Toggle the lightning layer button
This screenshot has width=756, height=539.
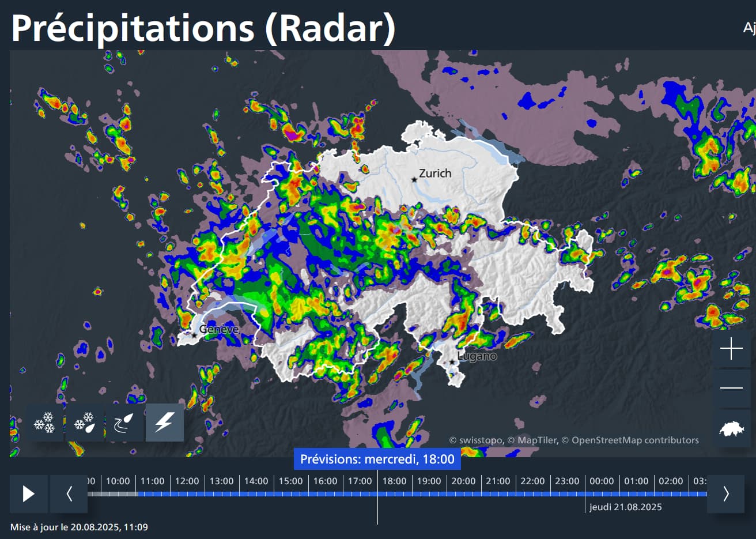click(x=164, y=423)
